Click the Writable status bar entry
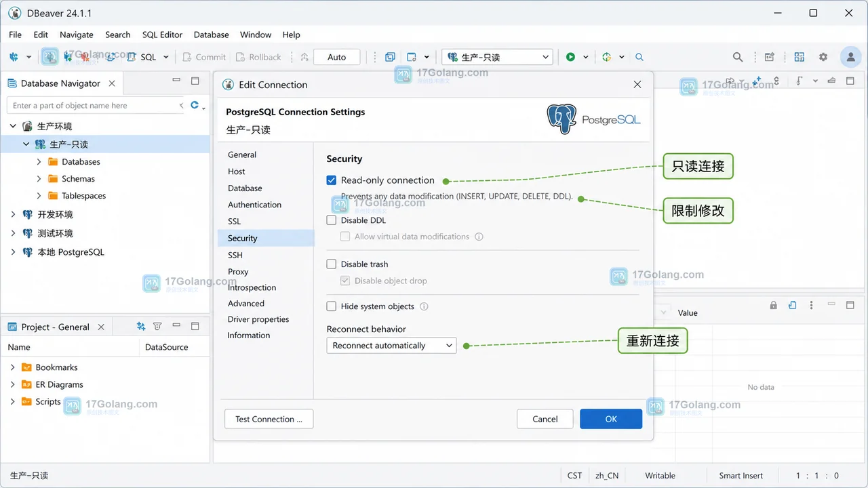 pyautogui.click(x=660, y=476)
